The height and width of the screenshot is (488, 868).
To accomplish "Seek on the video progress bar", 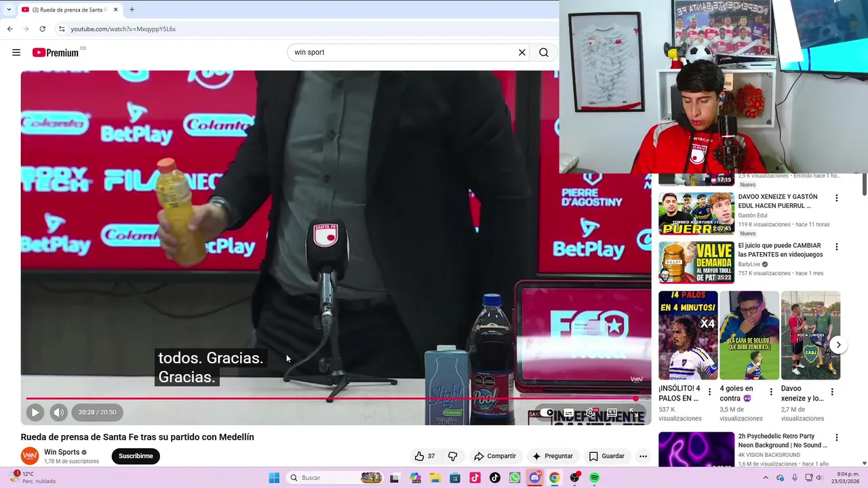I will tap(336, 399).
